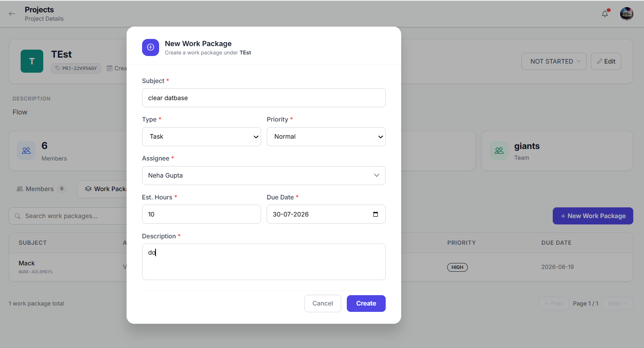This screenshot has height=348, width=644.
Task: Click the Due Date field 30-07-2026
Action: pyautogui.click(x=326, y=214)
